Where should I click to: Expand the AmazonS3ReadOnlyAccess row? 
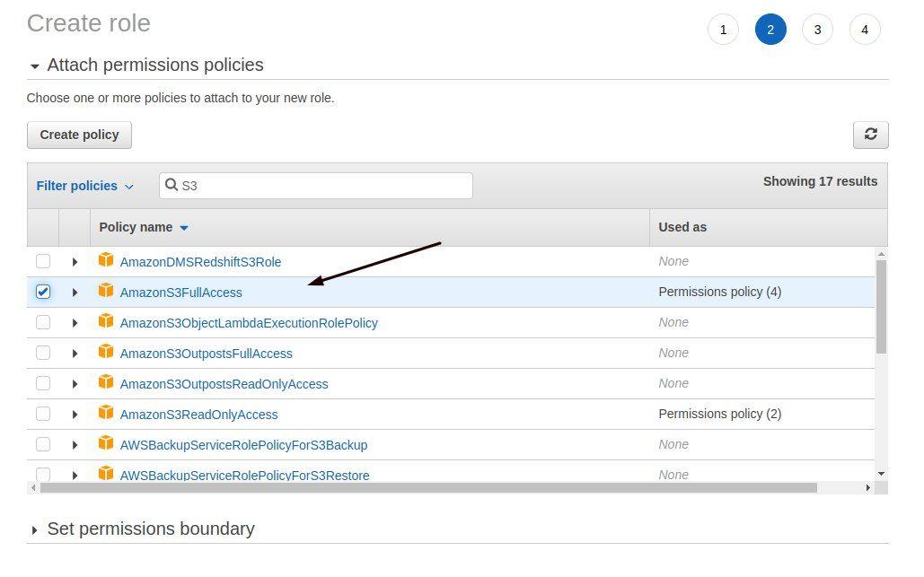tap(75, 415)
